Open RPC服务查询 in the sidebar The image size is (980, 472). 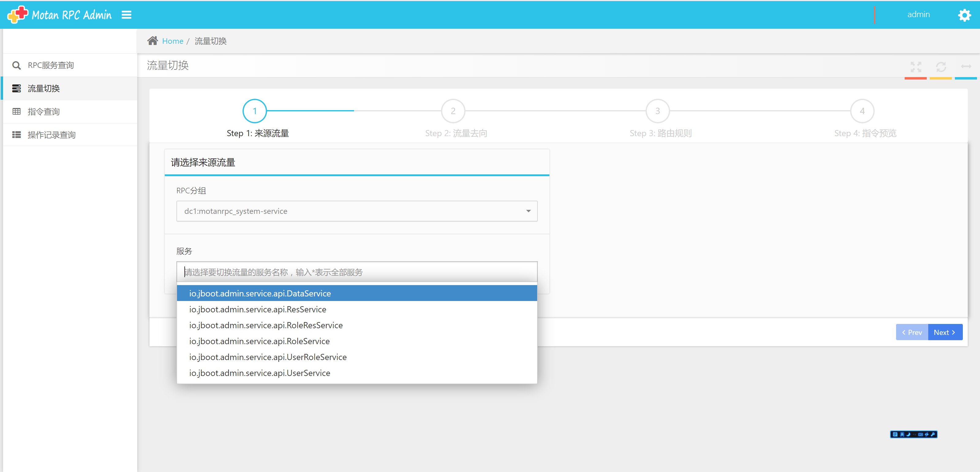[51, 65]
